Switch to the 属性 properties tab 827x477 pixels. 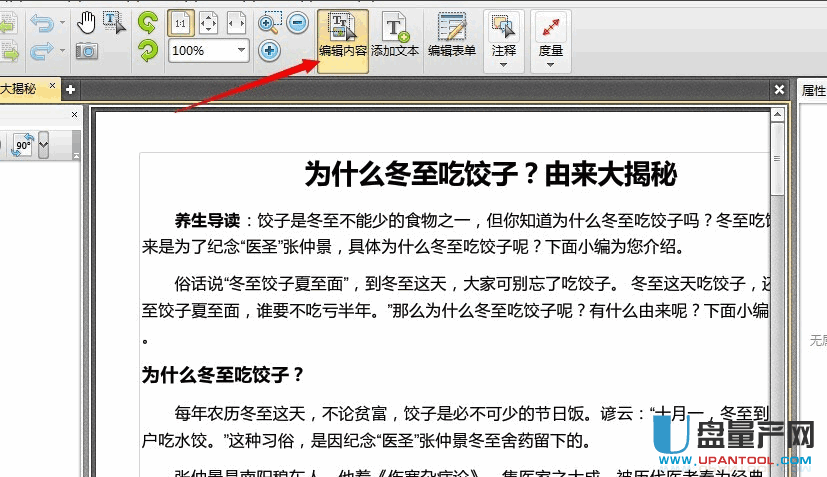tap(813, 90)
